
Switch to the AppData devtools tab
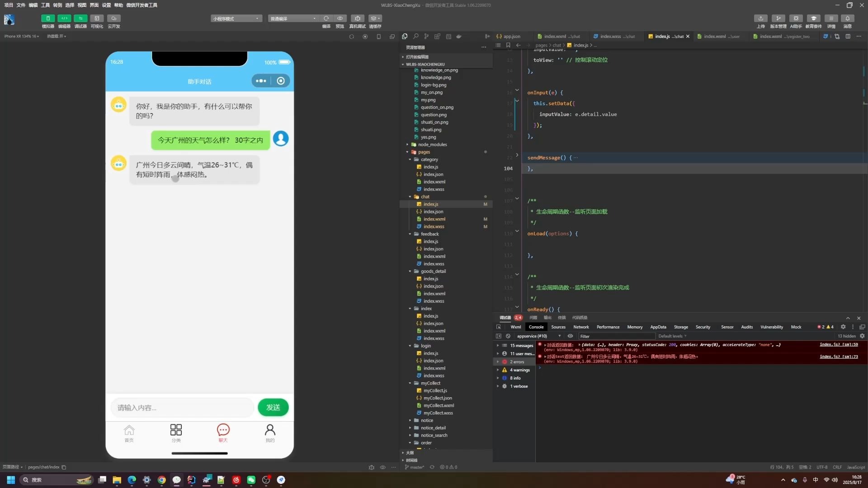(658, 327)
